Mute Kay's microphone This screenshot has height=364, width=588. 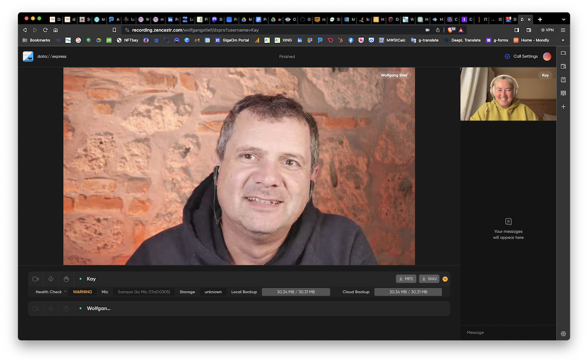pos(51,279)
